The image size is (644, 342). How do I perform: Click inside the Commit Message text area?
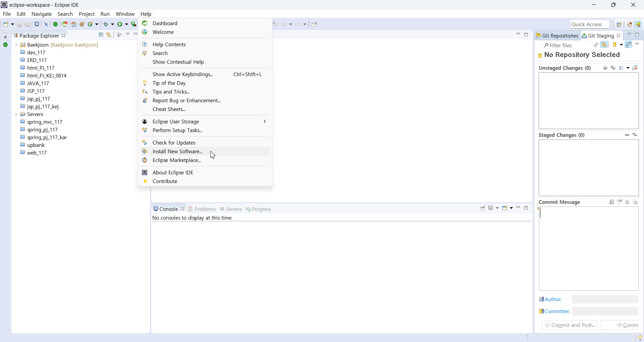589,248
